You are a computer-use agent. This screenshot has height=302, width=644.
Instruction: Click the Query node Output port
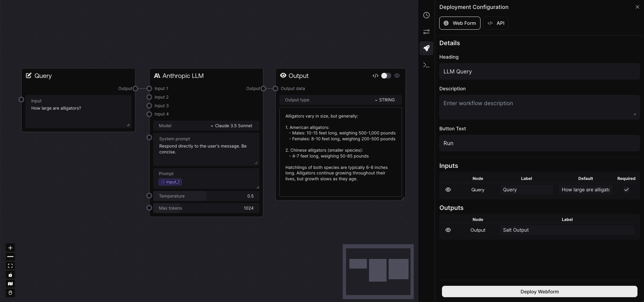coord(135,89)
